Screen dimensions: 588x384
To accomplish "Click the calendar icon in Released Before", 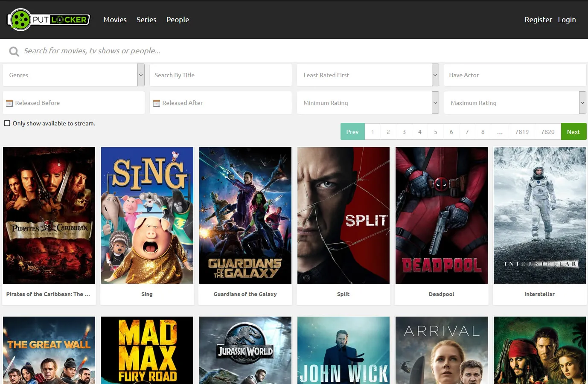I will click(x=9, y=103).
